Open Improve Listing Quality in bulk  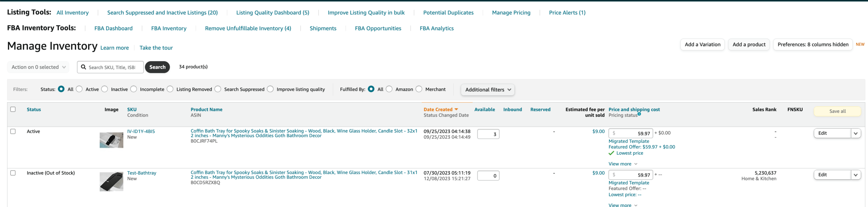[366, 13]
